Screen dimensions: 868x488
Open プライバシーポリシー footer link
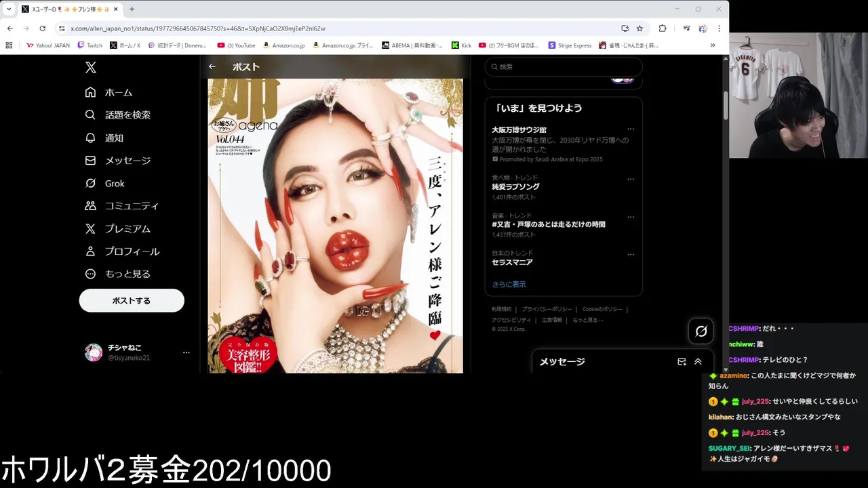coord(547,309)
